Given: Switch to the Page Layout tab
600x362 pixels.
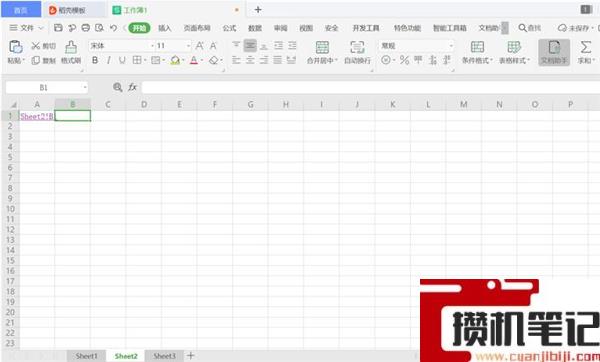Looking at the screenshot, I should pos(197,28).
